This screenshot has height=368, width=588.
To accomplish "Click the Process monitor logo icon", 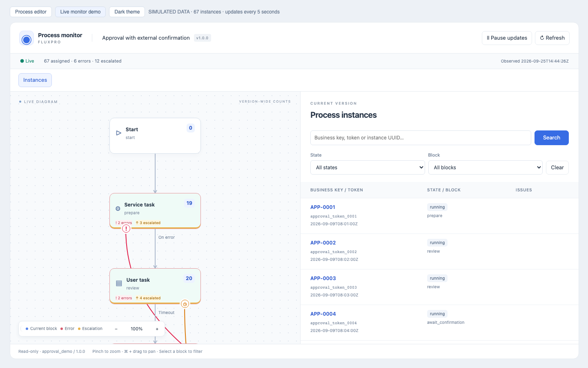I will (27, 38).
